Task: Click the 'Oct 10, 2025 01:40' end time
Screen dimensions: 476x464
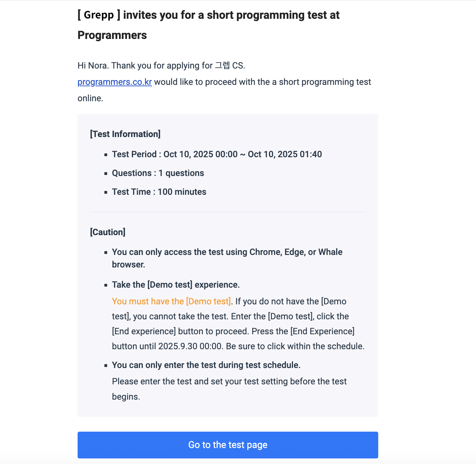Action: point(285,154)
